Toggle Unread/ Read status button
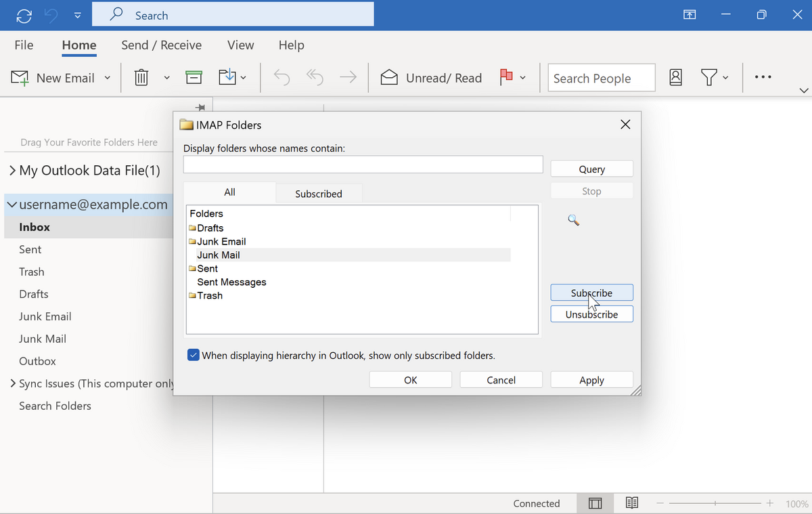 point(431,78)
